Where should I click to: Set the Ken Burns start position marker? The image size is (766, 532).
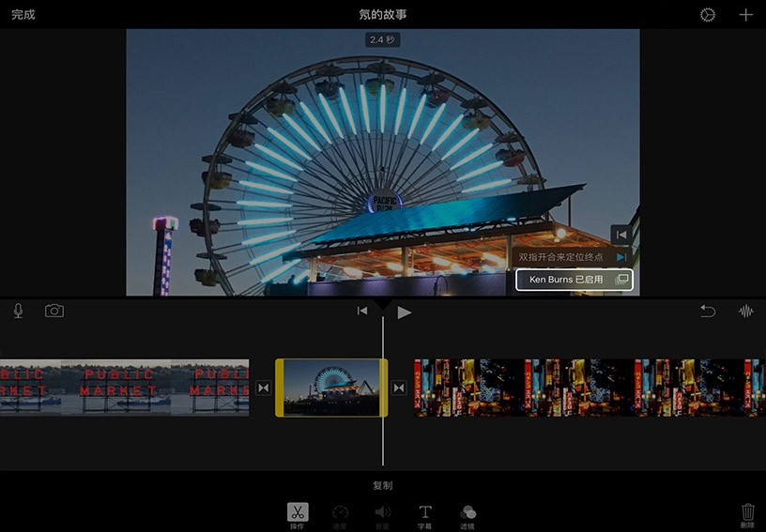620,234
